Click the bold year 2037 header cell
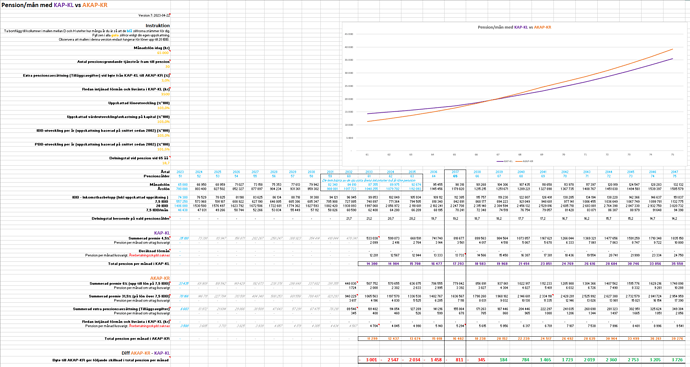The image size is (690, 367). tap(455, 172)
